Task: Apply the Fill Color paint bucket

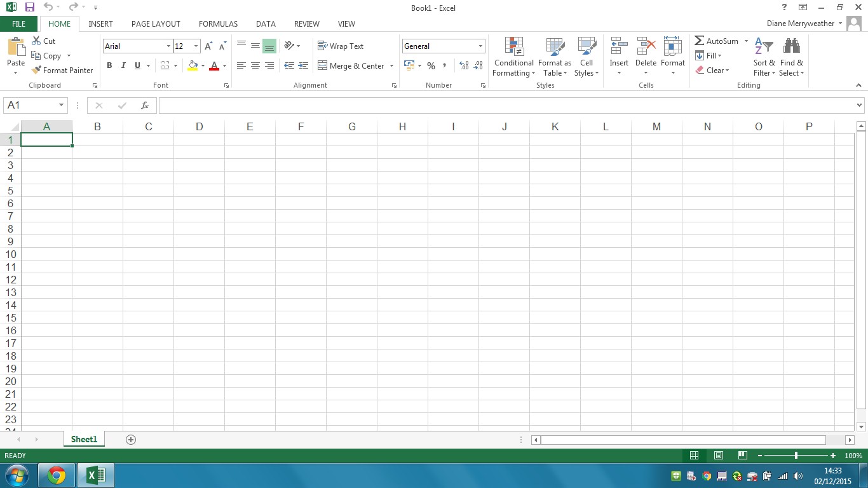Action: pos(193,65)
